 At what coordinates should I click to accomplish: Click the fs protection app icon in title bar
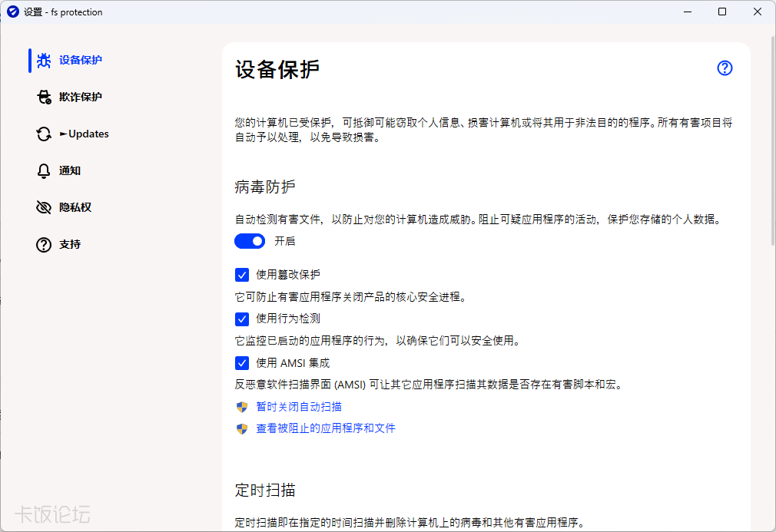pyautogui.click(x=13, y=12)
